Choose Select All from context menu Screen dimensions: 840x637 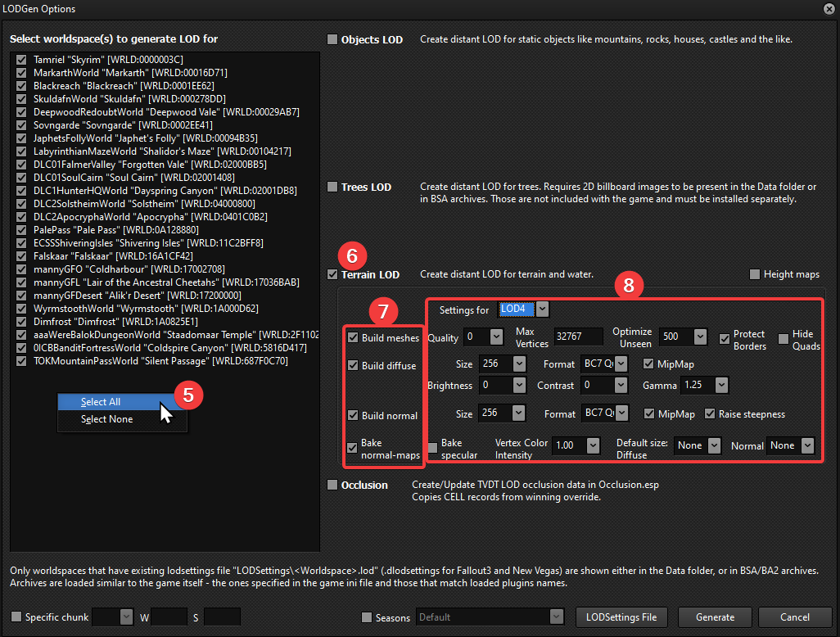click(x=101, y=402)
